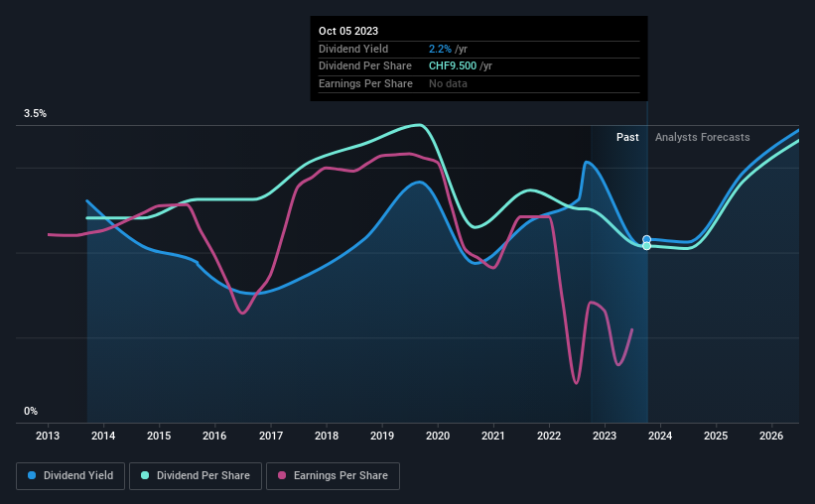Click the 2014 x-axis label
This screenshot has height=504, width=815.
pos(103,436)
